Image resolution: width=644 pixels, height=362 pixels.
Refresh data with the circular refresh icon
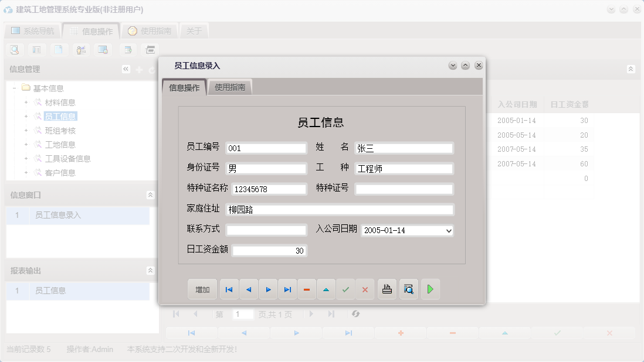tap(357, 314)
